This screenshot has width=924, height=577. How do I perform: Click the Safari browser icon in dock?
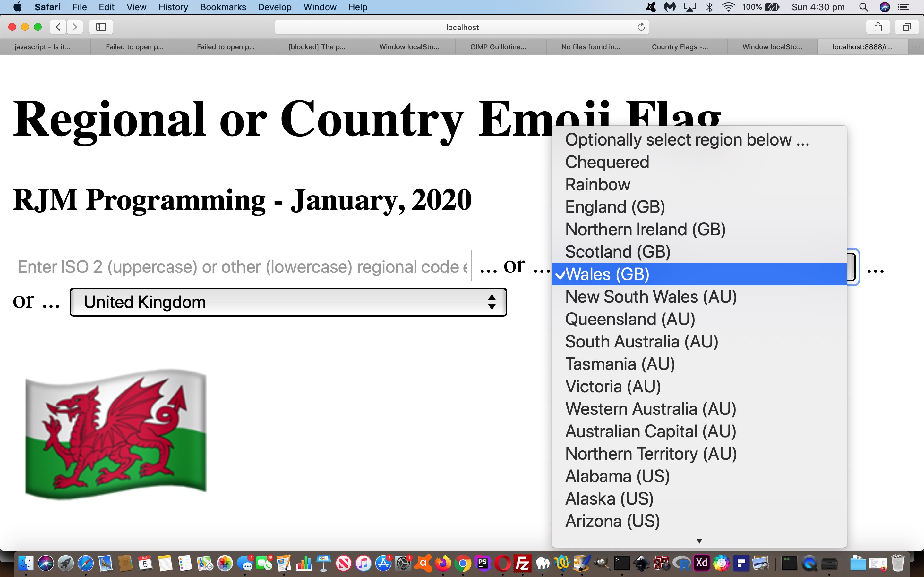86,564
